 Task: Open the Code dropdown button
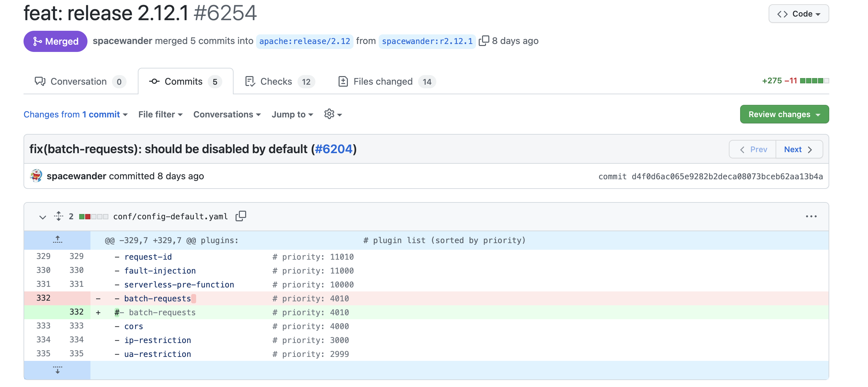pyautogui.click(x=798, y=14)
